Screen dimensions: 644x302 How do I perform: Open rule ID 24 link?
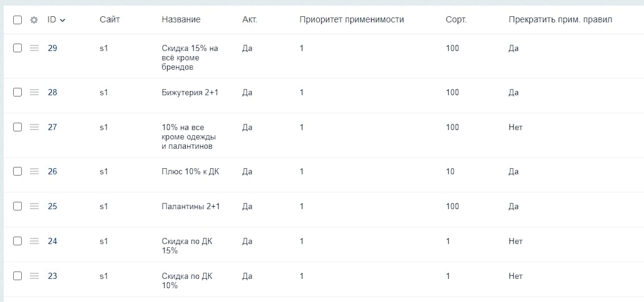coord(52,241)
